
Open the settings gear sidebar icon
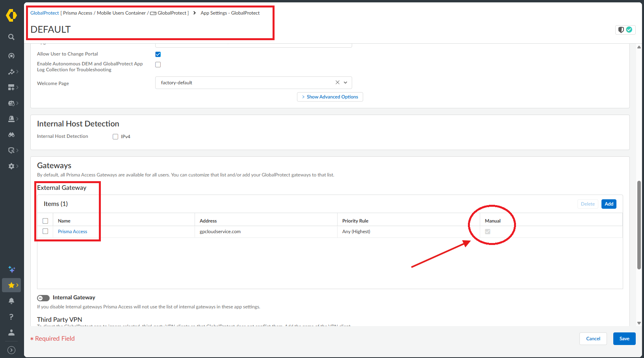[11, 166]
